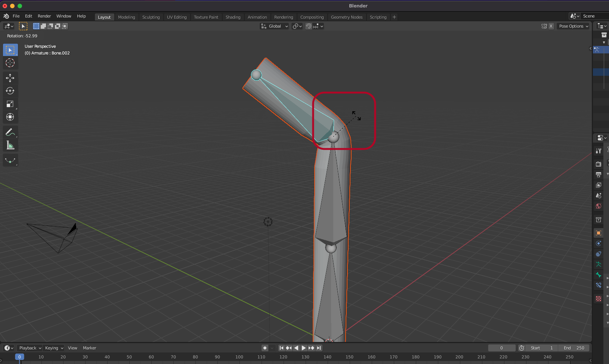Screen dimensions: 609x364
Task: Pick the Rotate tool
Action: coord(10,91)
